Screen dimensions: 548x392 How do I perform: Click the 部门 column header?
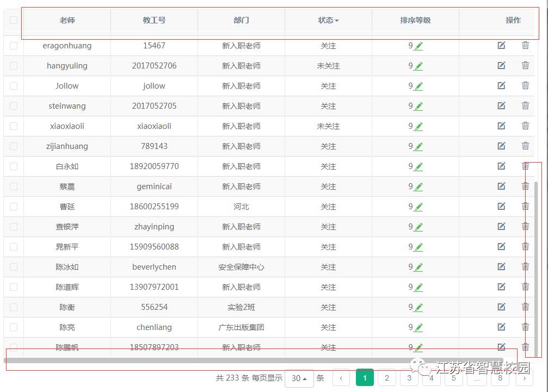pos(241,20)
